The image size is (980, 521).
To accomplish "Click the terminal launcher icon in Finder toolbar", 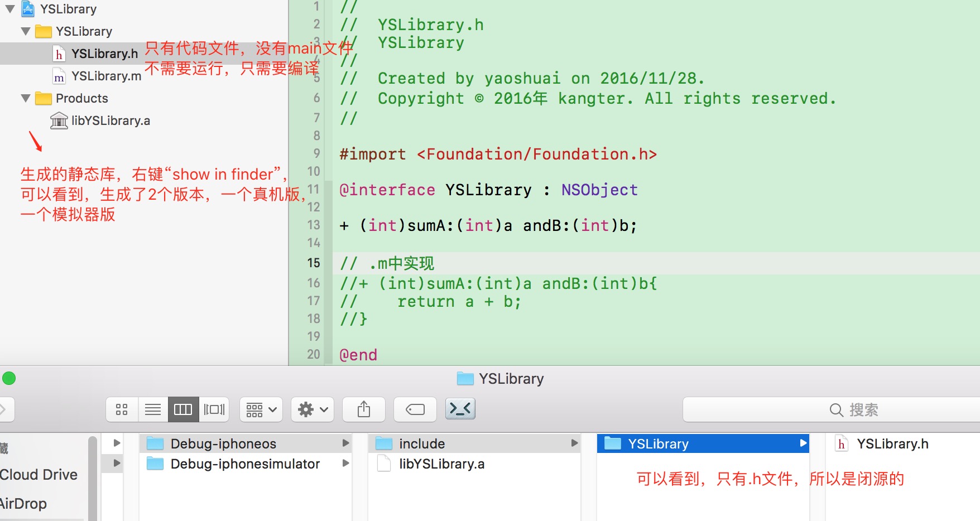I will [x=460, y=409].
